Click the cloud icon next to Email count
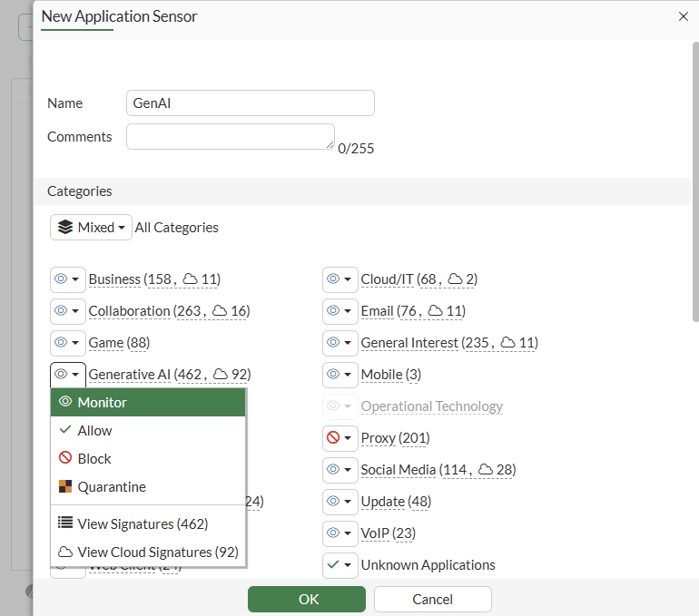699x616 pixels. (436, 311)
